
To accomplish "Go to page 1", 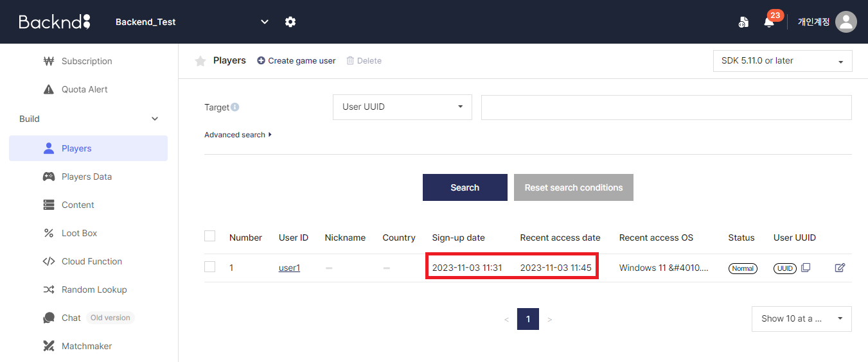I will coord(528,319).
